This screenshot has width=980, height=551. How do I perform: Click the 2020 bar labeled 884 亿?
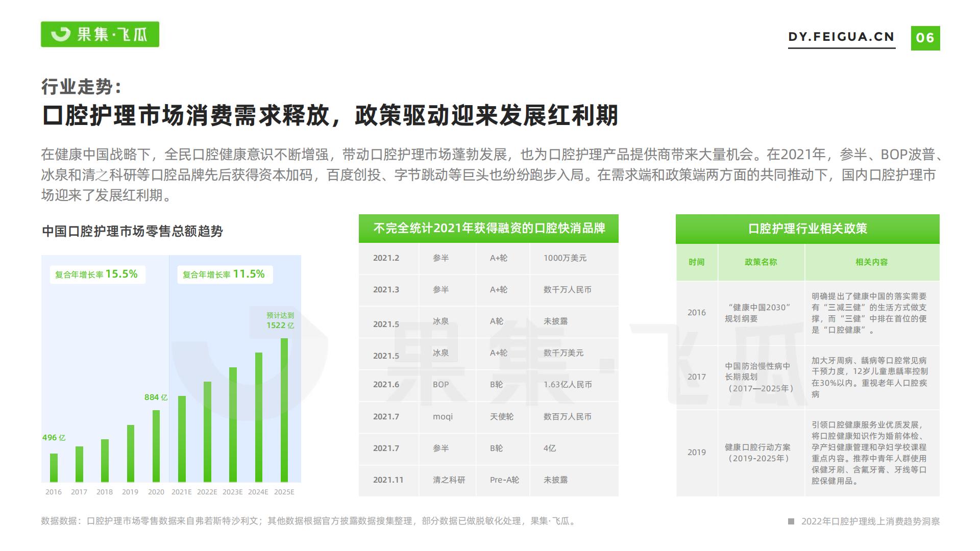click(156, 446)
